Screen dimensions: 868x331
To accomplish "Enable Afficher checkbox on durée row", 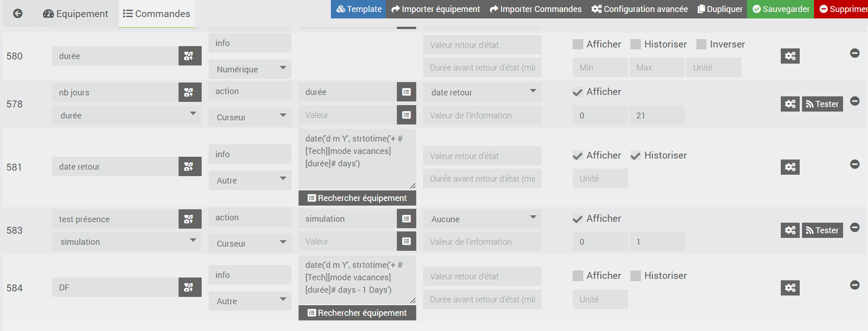I will tap(578, 44).
